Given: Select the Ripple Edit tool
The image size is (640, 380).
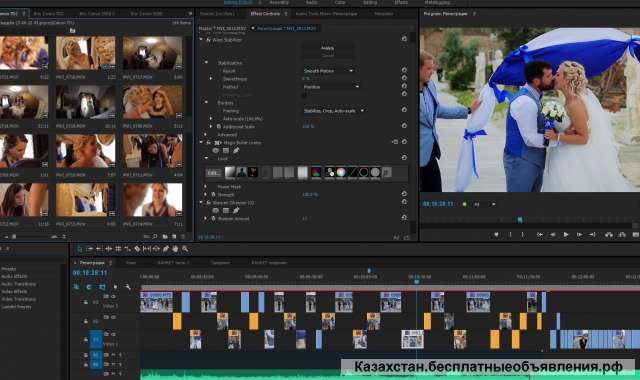Looking at the screenshot, I should (99, 249).
